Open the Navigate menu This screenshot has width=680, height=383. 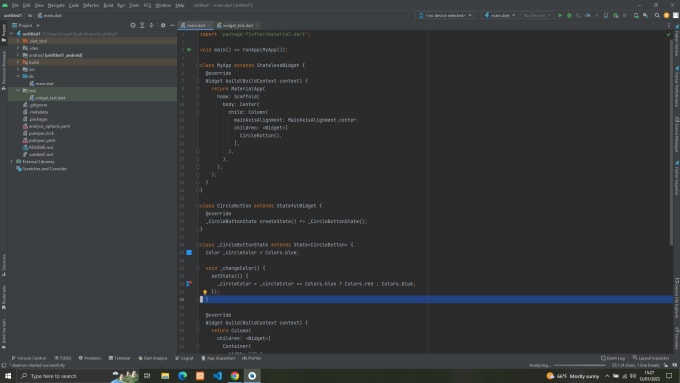pos(56,5)
